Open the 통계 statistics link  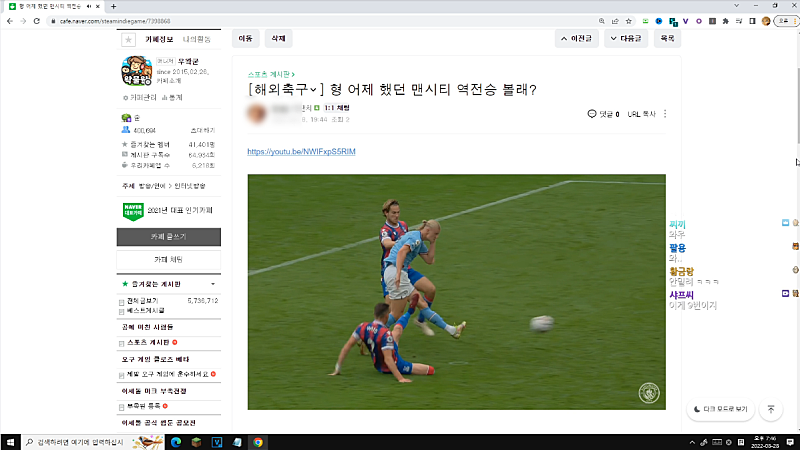coord(172,97)
